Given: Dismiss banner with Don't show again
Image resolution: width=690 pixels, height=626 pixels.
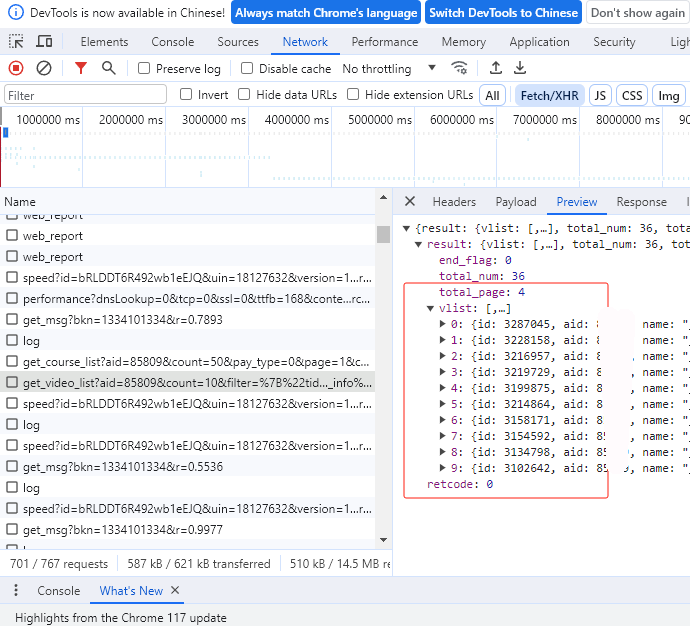Looking at the screenshot, I should point(638,13).
